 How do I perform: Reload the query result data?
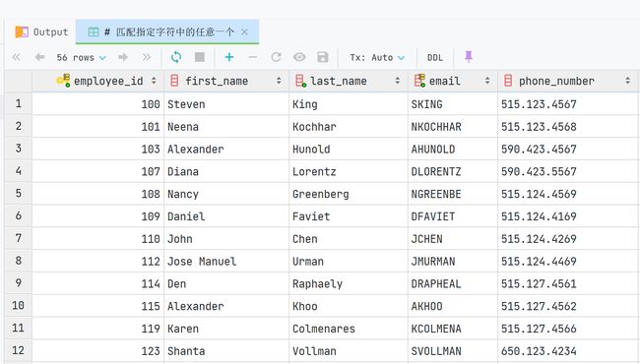(x=176, y=57)
